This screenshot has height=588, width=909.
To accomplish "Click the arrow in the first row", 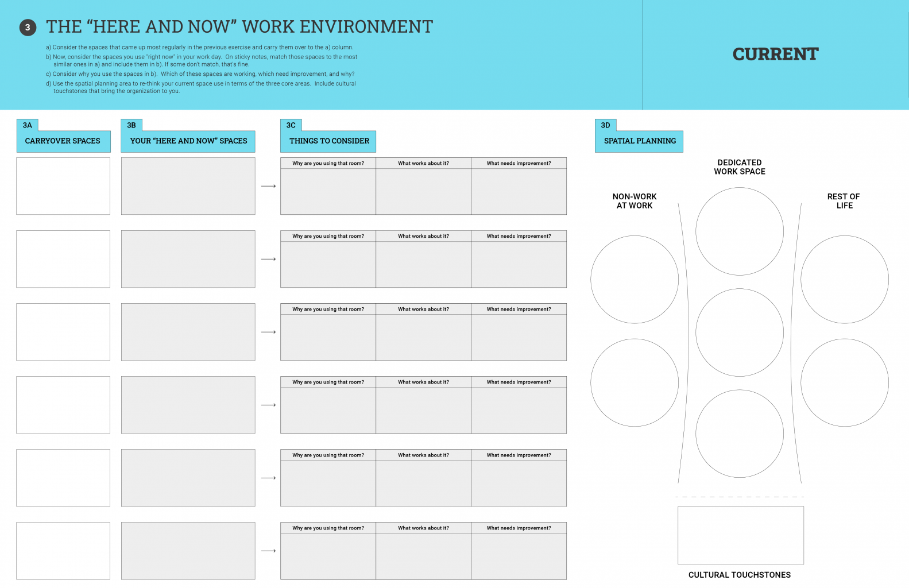I will (268, 186).
